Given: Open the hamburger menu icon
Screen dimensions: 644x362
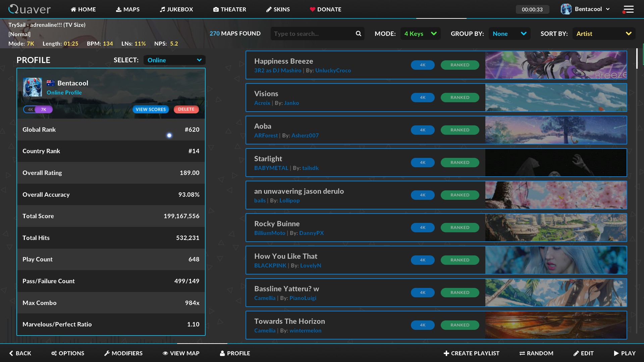Looking at the screenshot, I should pos(628,9).
